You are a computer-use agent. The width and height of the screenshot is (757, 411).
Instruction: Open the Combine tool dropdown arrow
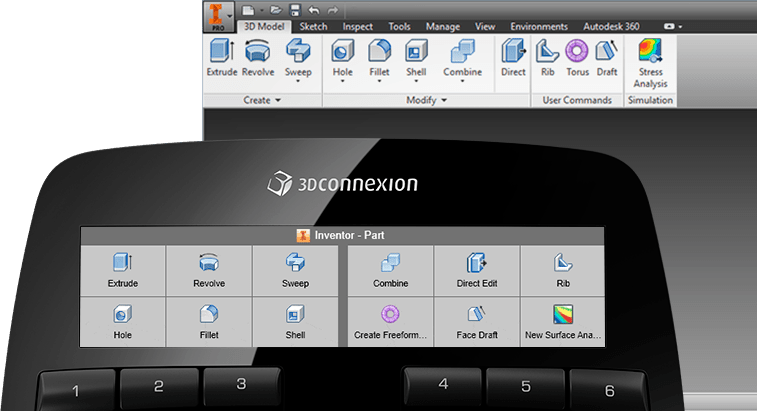[463, 82]
